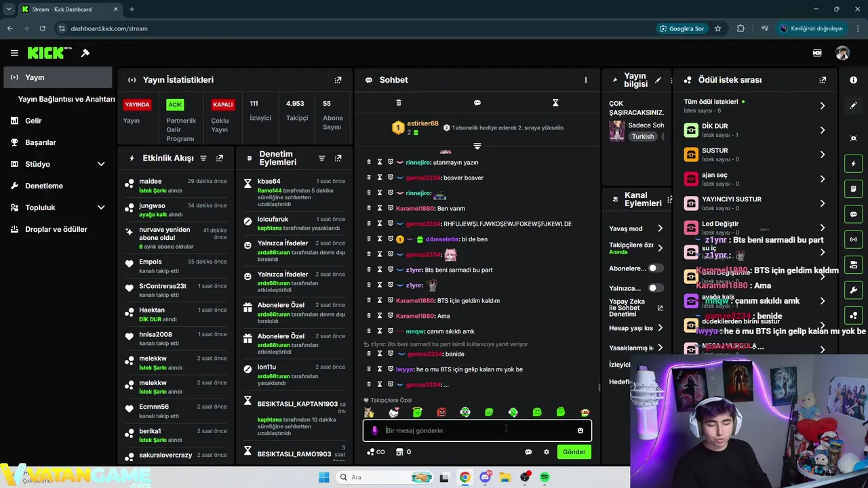Toggle the channel actions panel button in sidebar
868x488 pixels.
(x=853, y=265)
